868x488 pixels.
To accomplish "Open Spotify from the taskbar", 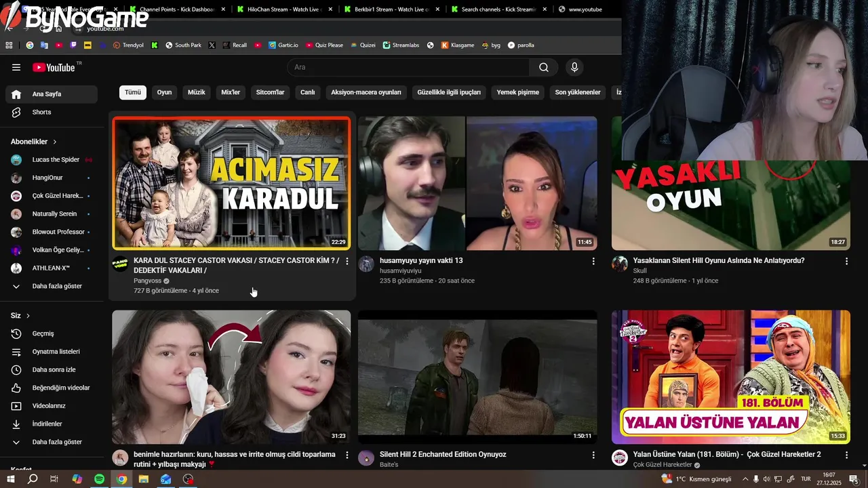I will click(99, 479).
